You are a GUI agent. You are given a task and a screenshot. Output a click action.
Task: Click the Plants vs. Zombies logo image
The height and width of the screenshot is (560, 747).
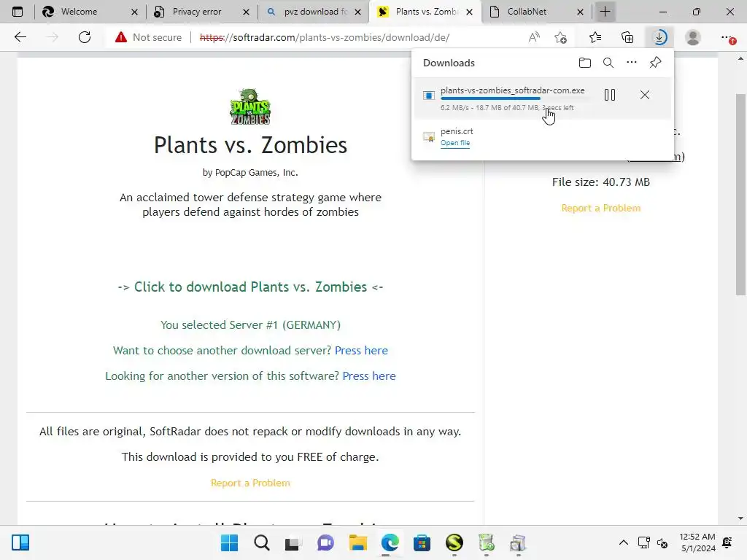pyautogui.click(x=251, y=106)
